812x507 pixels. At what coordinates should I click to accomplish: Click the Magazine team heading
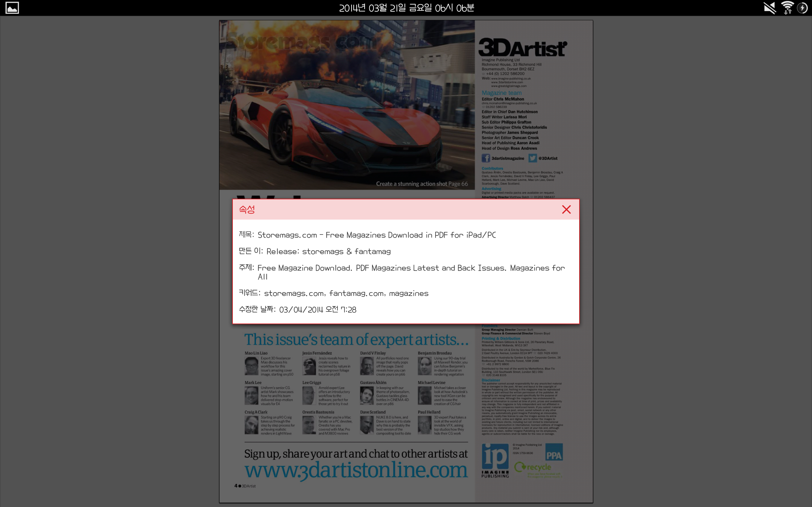point(501,93)
